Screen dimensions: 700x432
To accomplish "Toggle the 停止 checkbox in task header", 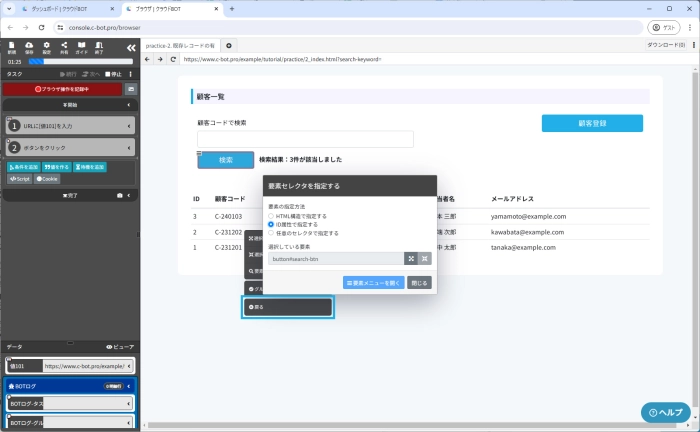I will click(x=110, y=74).
